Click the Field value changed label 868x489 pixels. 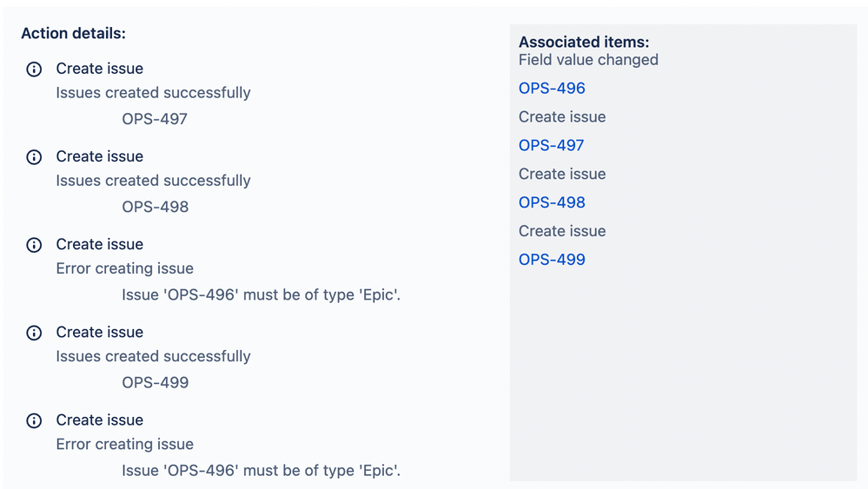click(x=588, y=60)
